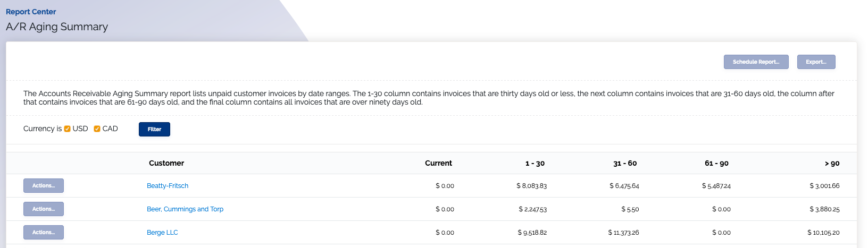
Task: Open Actions menu for Beer, Cummings and Torp
Action: [x=44, y=209]
